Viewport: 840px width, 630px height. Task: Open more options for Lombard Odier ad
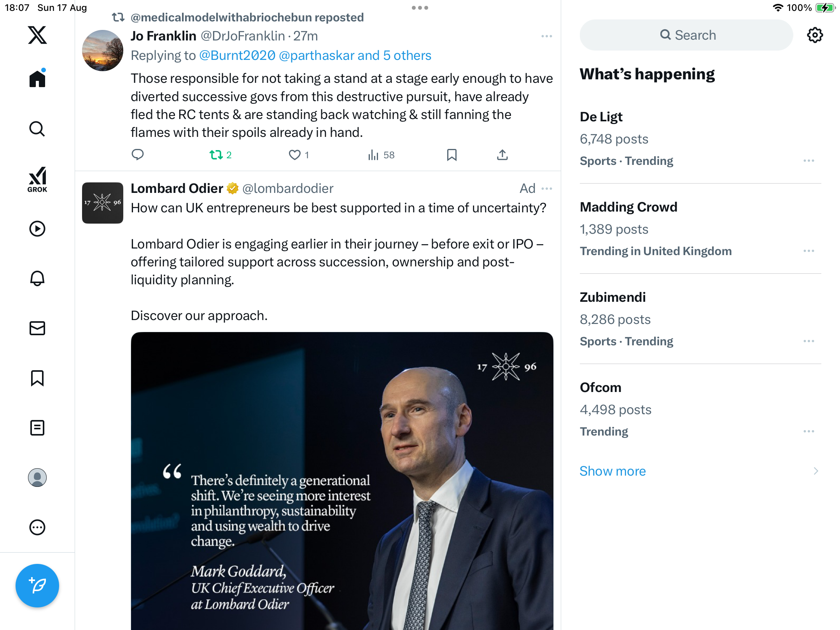(x=547, y=189)
